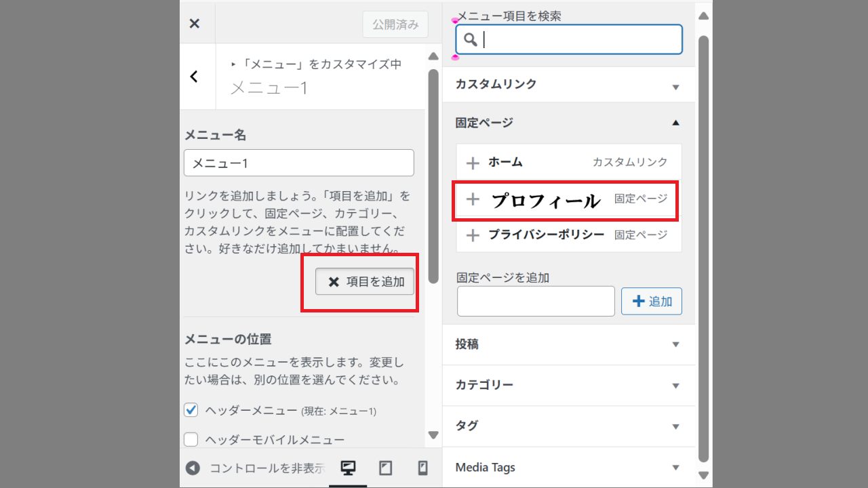This screenshot has width=868, height=488.
Task: Click the プロフィール item label
Action: pos(546,201)
